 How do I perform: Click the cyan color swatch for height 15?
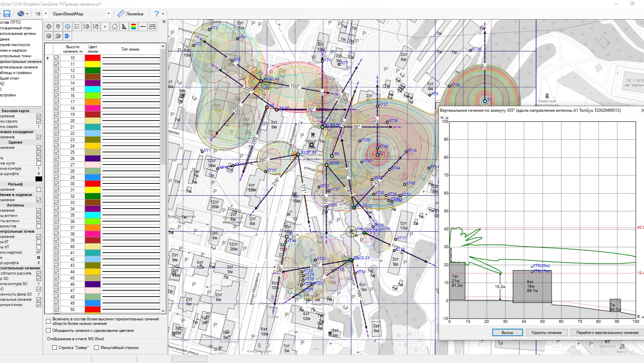point(92,89)
